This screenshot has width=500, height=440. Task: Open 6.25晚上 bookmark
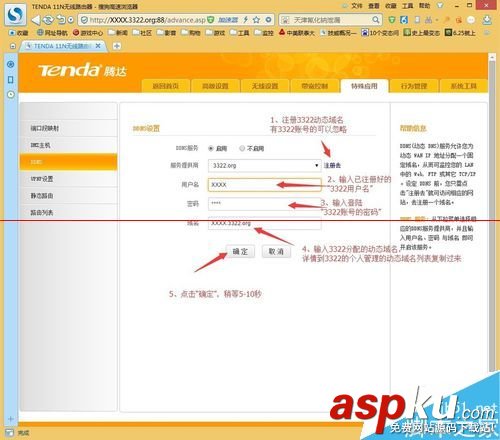pyautogui.click(x=460, y=33)
